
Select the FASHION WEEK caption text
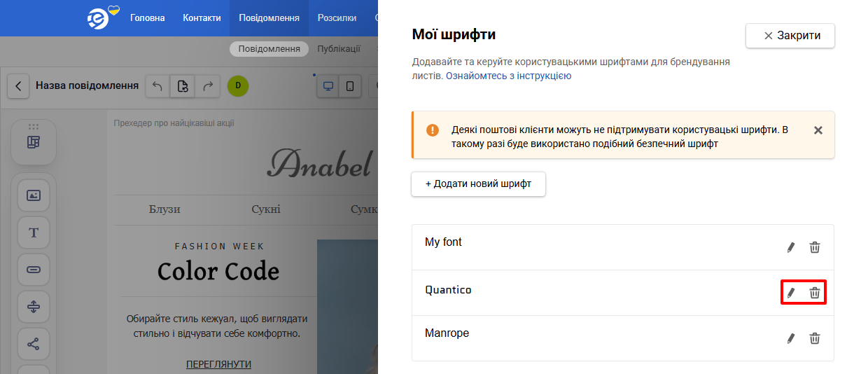coord(220,247)
